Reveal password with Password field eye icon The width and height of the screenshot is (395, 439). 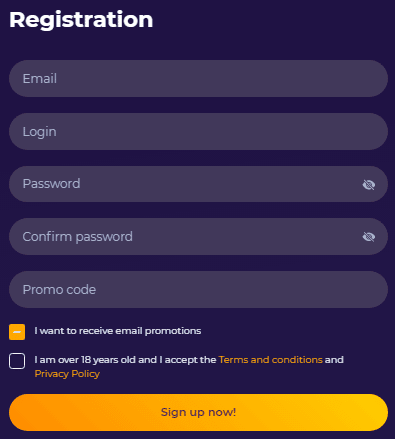368,184
